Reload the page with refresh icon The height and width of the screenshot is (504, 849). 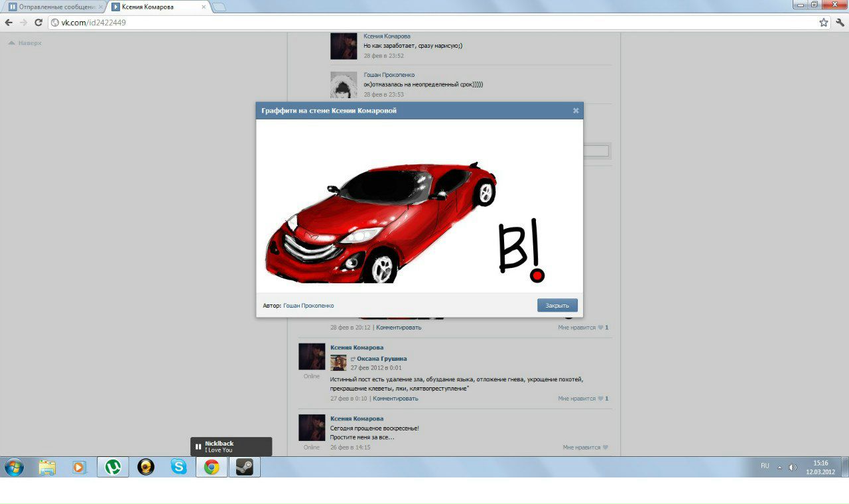click(38, 23)
